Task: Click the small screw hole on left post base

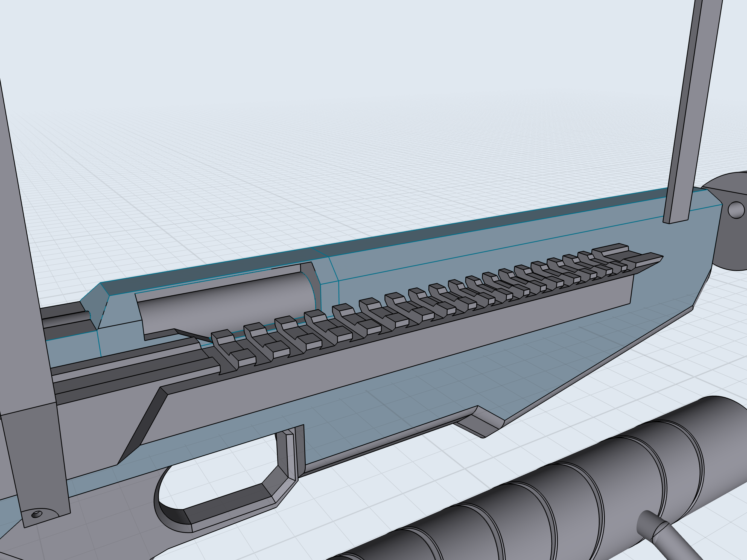Action: point(37,514)
